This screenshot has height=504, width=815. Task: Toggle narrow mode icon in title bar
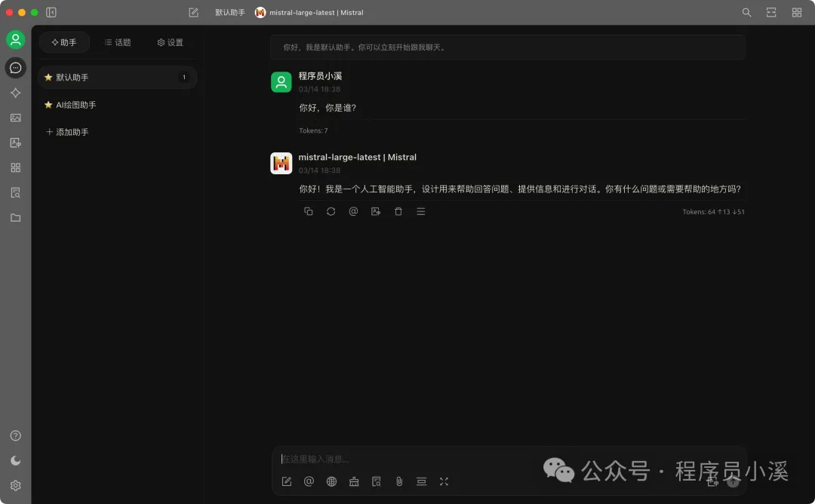coord(771,13)
